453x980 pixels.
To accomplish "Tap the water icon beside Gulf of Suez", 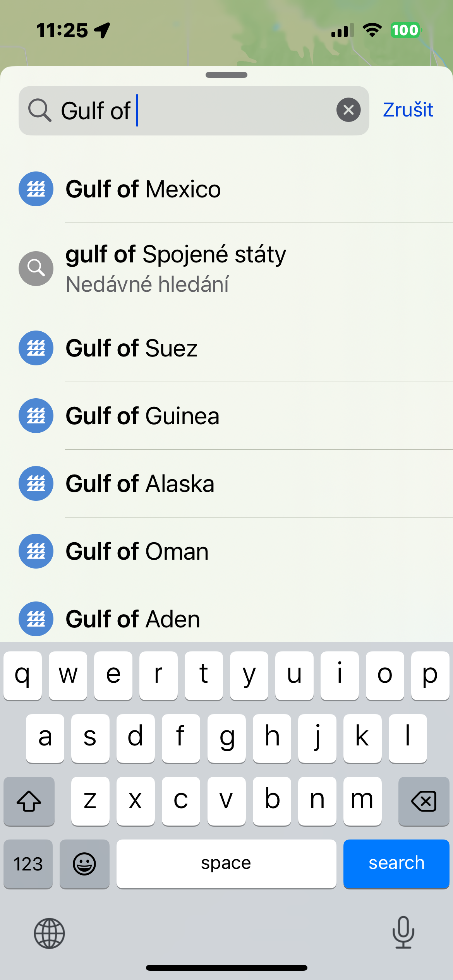I will tap(36, 348).
